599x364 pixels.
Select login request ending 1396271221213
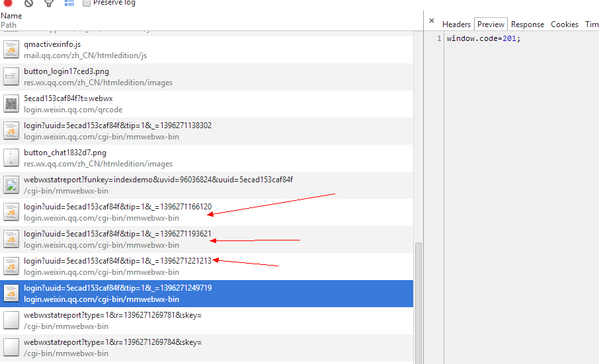click(x=206, y=266)
